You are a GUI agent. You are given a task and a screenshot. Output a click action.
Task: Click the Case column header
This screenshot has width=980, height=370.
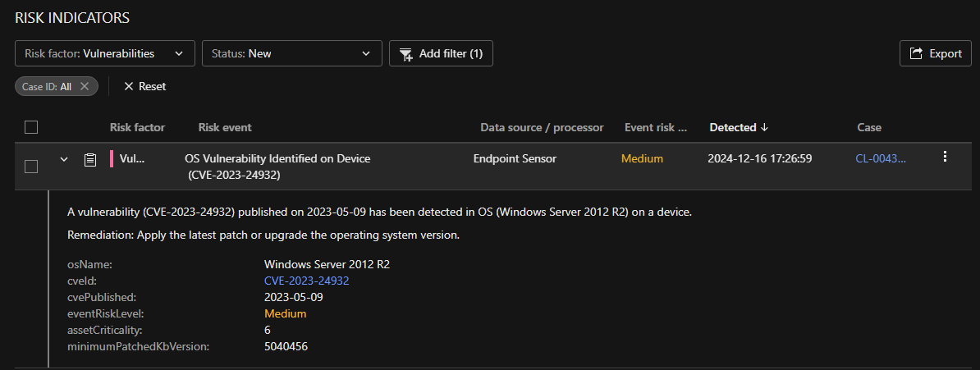tap(868, 127)
